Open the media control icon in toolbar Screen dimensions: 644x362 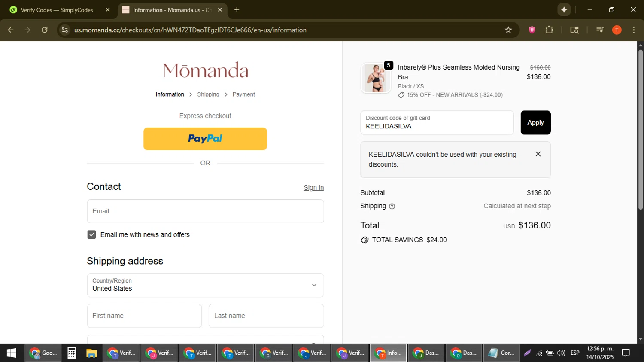[x=600, y=30]
